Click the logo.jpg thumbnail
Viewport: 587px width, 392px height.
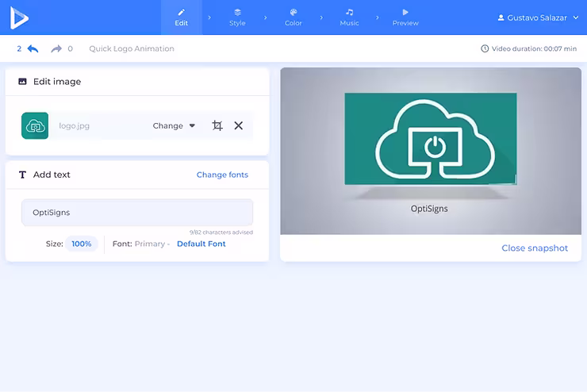point(35,126)
